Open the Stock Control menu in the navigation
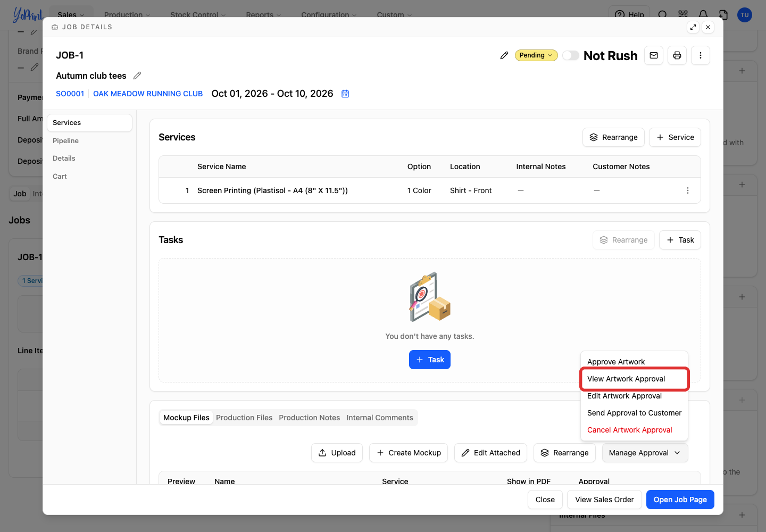 198,14
